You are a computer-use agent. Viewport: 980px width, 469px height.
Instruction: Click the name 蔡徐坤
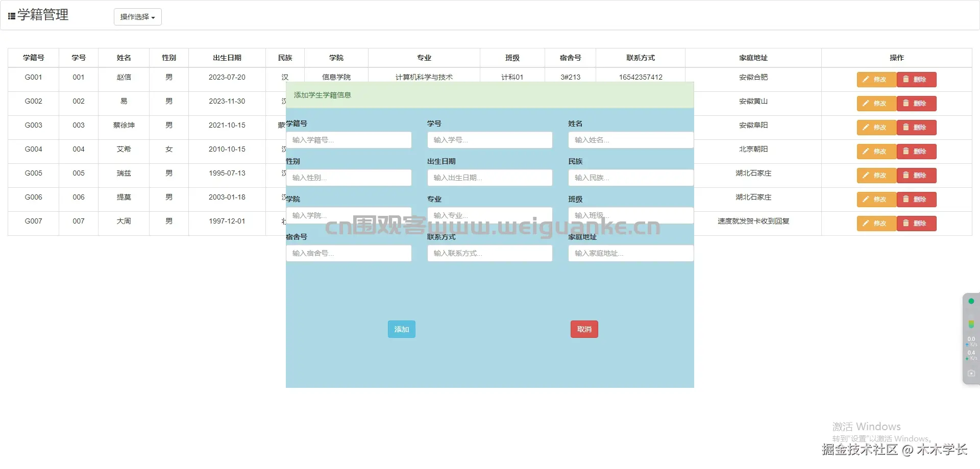(124, 125)
